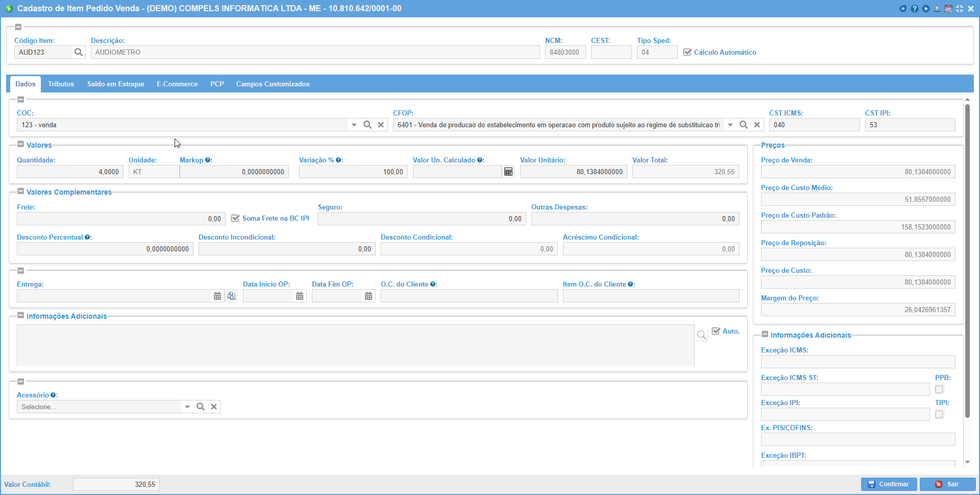Click the chat bubble icon in title bar
Image resolution: width=980 pixels, height=495 pixels.
[903, 9]
